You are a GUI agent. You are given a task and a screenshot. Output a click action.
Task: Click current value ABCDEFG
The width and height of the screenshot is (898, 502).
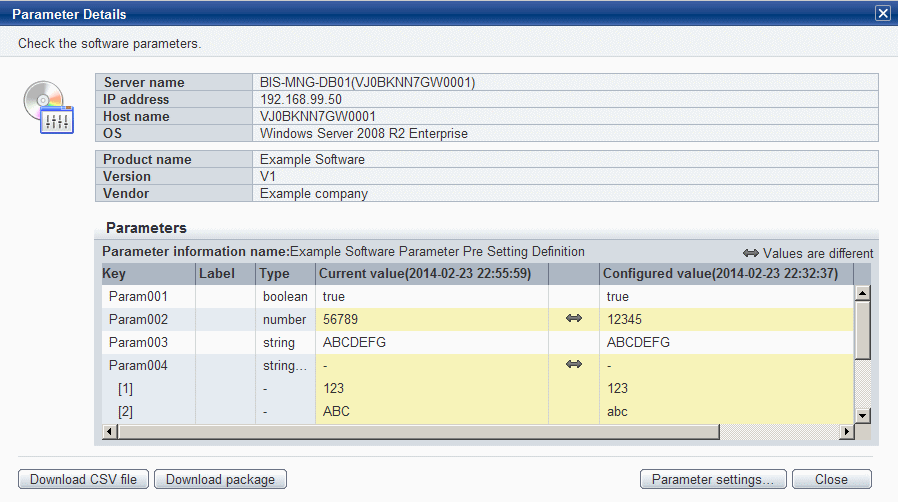pyautogui.click(x=355, y=342)
